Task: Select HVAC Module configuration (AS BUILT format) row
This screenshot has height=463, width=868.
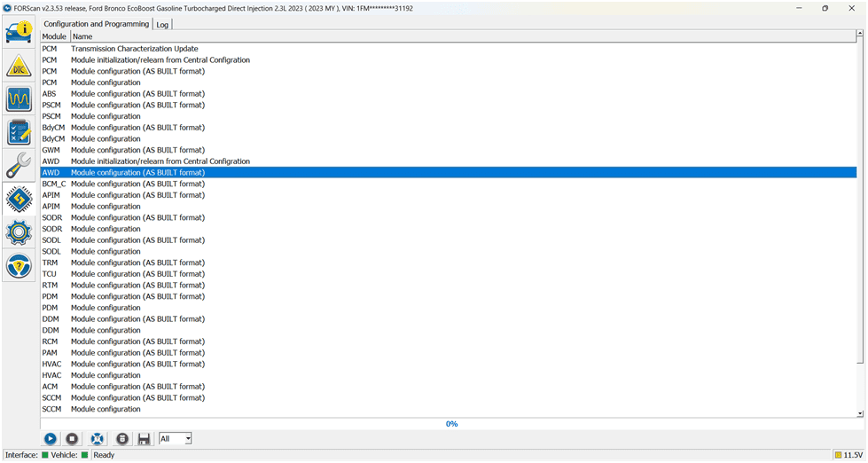Action: 449,364
